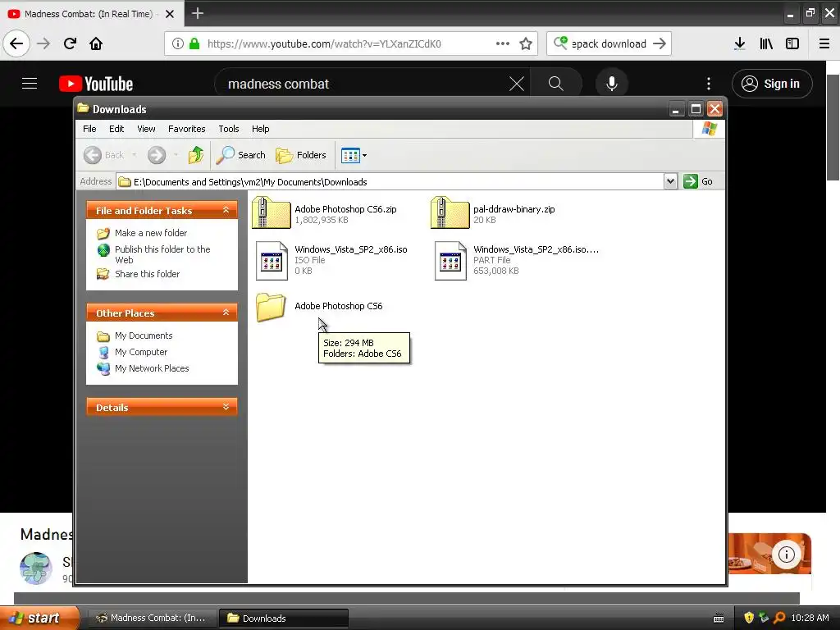
Task: Click the Explorer Forward arrow button
Action: [x=157, y=155]
